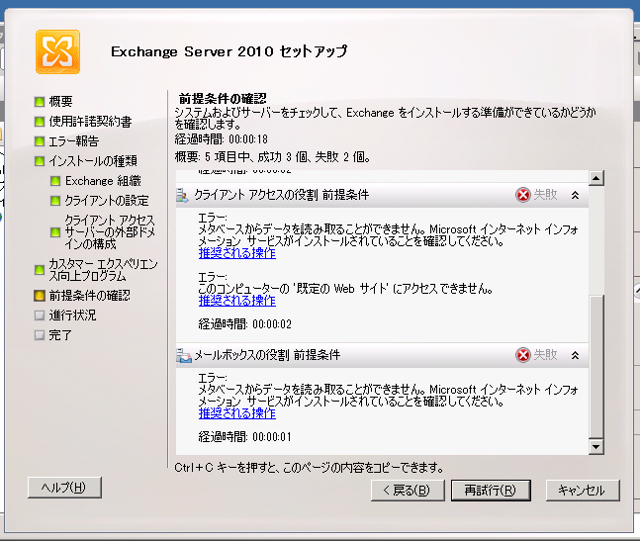Click the ヘルプ(H) button

pyautogui.click(x=64, y=488)
